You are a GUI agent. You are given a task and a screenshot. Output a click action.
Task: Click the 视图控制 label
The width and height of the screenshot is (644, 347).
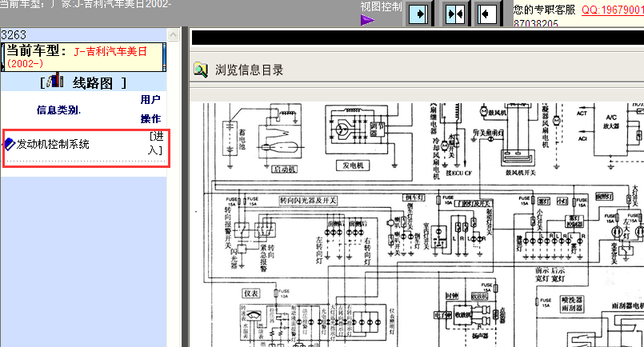[381, 7]
